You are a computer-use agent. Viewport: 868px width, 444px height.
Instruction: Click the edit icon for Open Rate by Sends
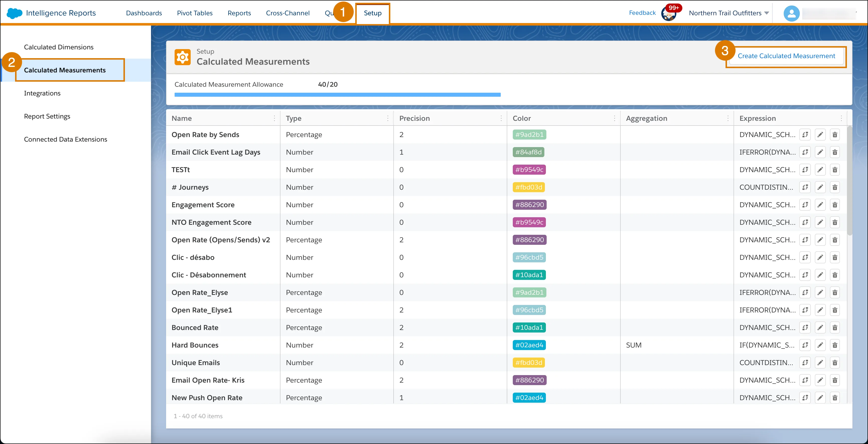click(820, 134)
